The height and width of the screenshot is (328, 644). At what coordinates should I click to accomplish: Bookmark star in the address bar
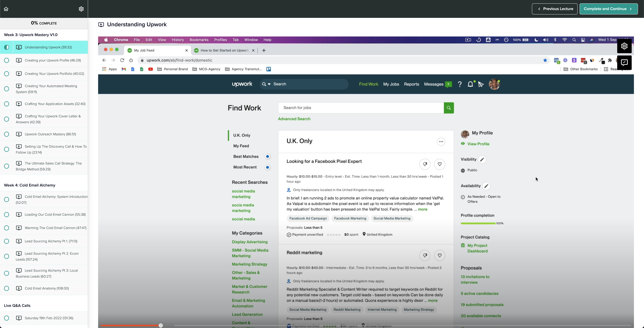[x=545, y=60]
